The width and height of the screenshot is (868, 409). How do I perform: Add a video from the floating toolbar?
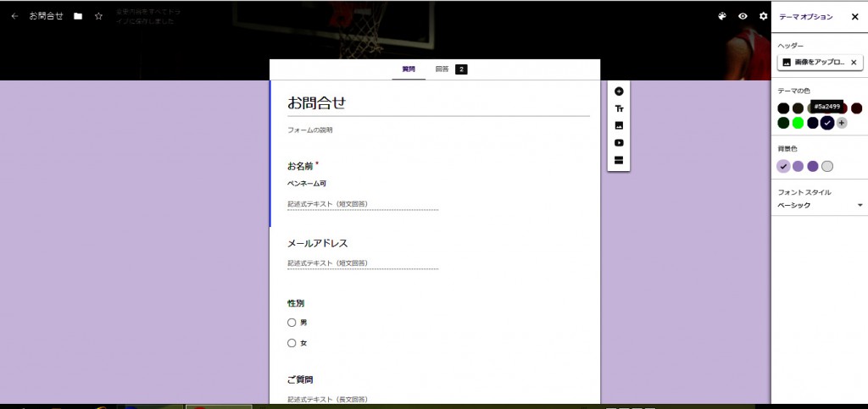[x=619, y=142]
